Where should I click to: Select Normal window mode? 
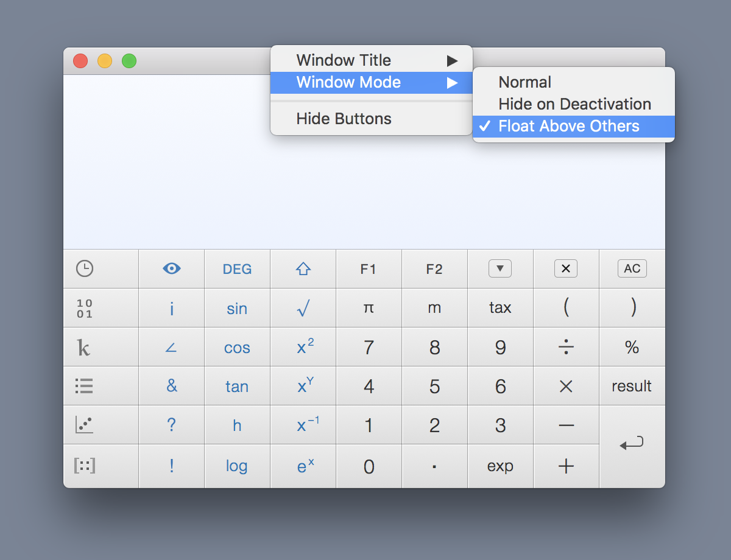pyautogui.click(x=574, y=82)
